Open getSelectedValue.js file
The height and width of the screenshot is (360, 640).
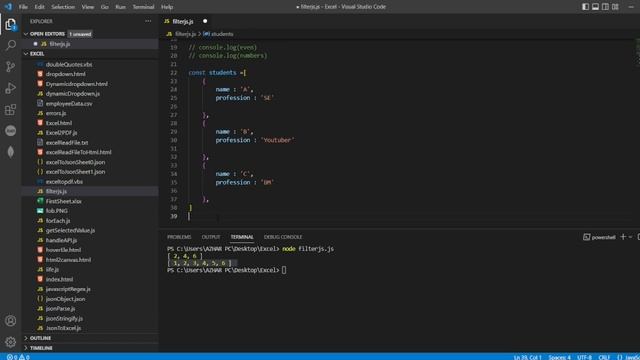(70, 231)
